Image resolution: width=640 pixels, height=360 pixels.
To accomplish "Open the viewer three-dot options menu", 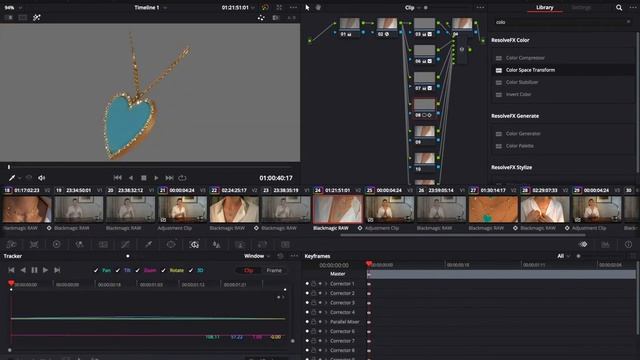I will pos(293,7).
